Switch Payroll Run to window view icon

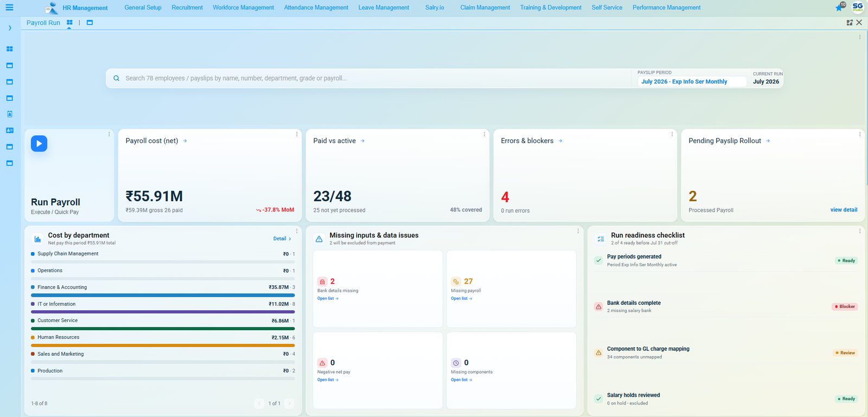[x=90, y=23]
